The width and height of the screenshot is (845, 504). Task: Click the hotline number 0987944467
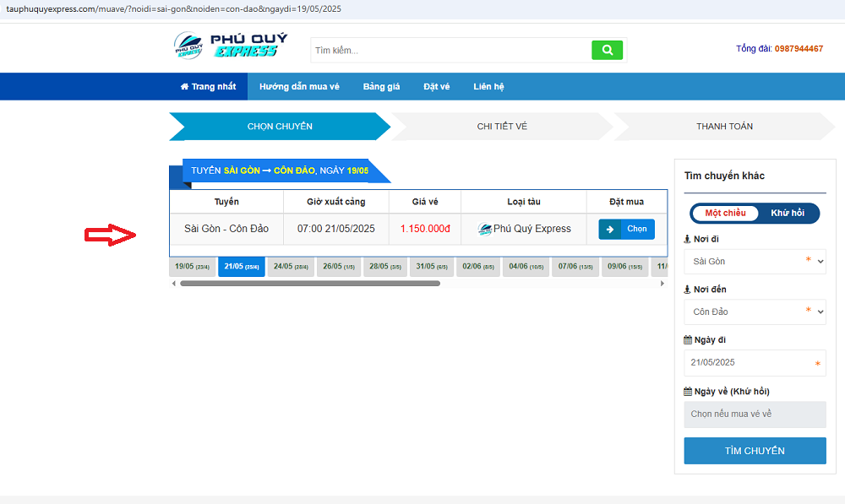coord(799,49)
